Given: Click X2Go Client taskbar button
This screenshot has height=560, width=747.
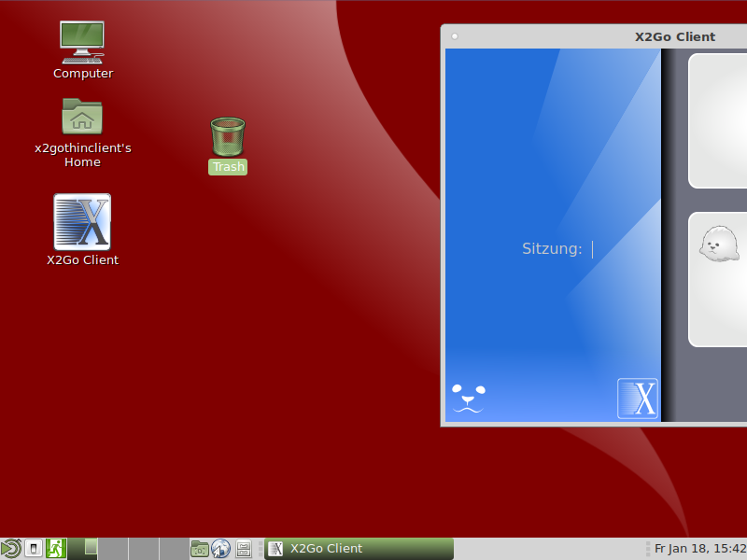Looking at the screenshot, I should (359, 549).
